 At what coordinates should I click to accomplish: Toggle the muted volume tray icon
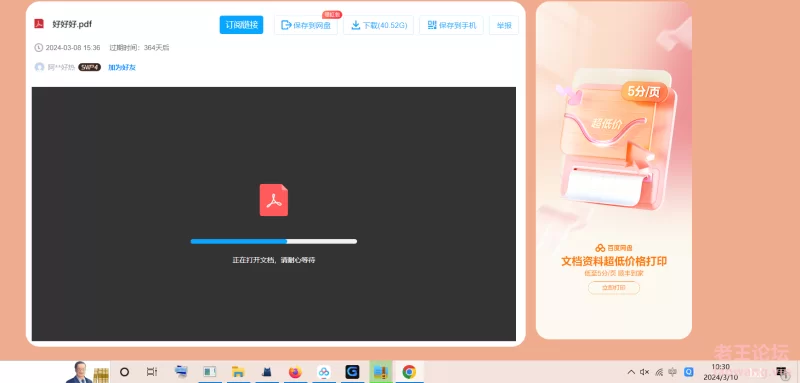pos(644,372)
